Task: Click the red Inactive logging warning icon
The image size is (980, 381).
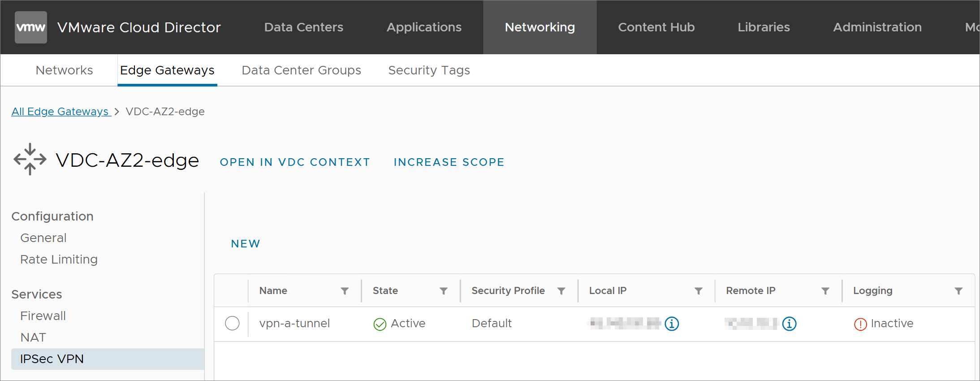Action: pyautogui.click(x=860, y=324)
